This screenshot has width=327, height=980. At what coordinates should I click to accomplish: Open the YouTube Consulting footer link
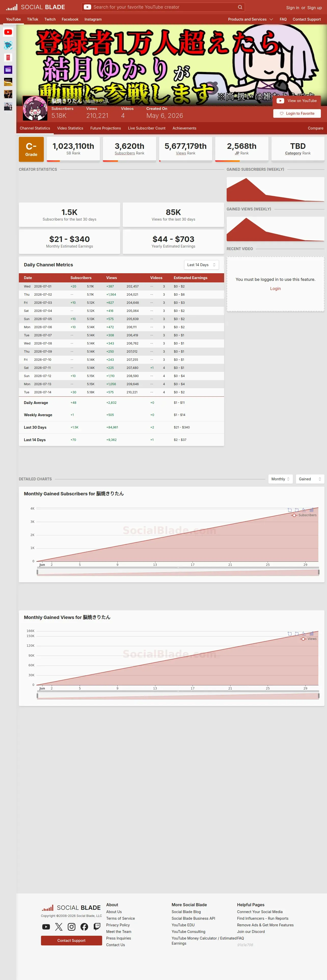click(188, 932)
